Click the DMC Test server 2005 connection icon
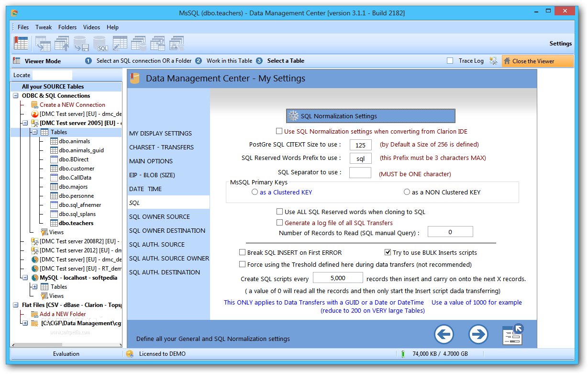 click(x=34, y=123)
